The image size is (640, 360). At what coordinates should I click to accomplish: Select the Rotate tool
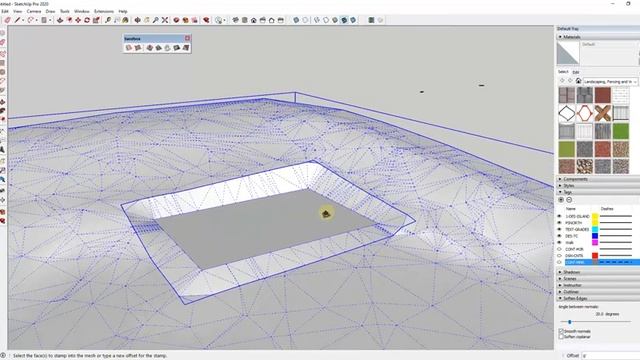pyautogui.click(x=87, y=20)
